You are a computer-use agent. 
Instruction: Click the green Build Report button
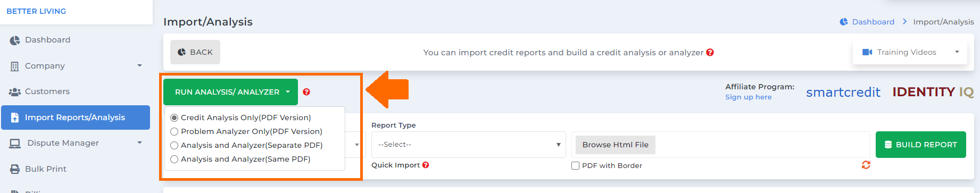pyautogui.click(x=921, y=145)
